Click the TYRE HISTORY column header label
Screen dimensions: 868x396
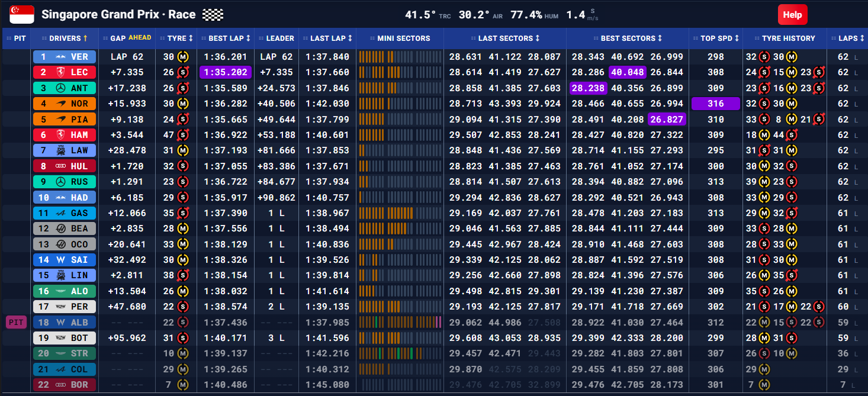click(788, 38)
